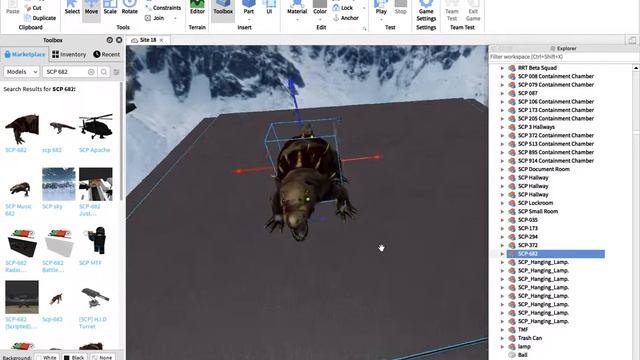
Task: Click the Toolbox results scrollbar
Action: pos(122,141)
